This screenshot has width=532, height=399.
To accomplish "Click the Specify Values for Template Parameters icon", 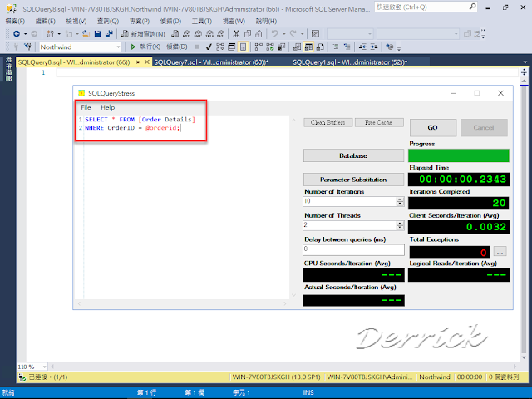I will point(390,47).
